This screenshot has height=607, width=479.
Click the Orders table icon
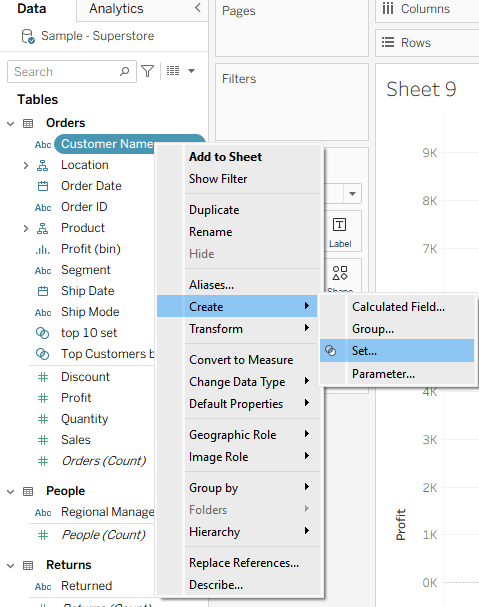[x=28, y=123]
